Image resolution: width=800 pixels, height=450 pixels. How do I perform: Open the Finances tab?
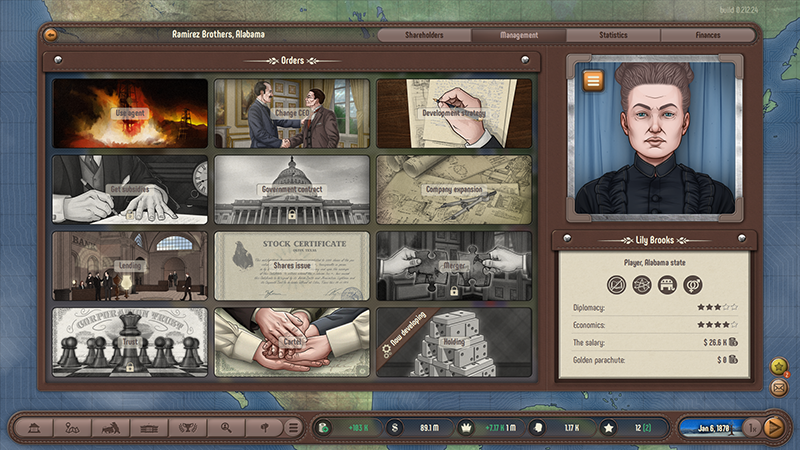pos(708,35)
